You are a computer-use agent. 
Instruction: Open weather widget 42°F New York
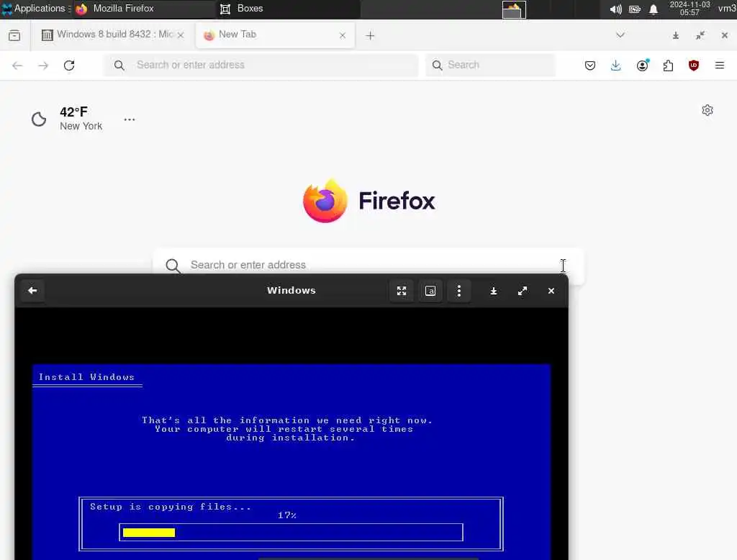pyautogui.click(x=66, y=119)
